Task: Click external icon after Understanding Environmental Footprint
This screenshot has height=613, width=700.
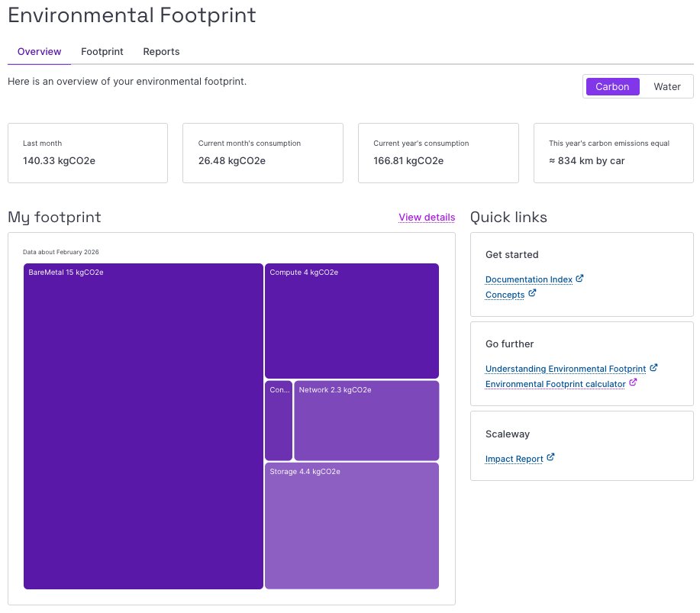Action: pyautogui.click(x=653, y=367)
